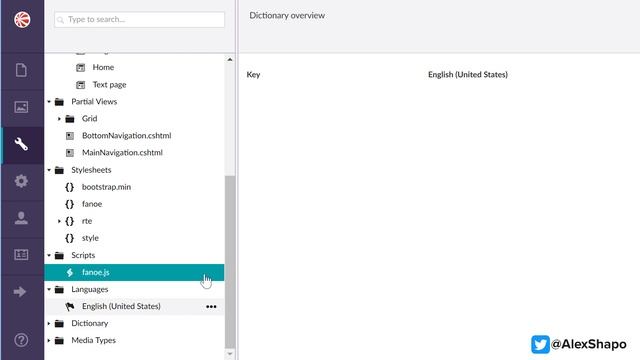
Task: Click the Home template icon
Action: tap(80, 68)
